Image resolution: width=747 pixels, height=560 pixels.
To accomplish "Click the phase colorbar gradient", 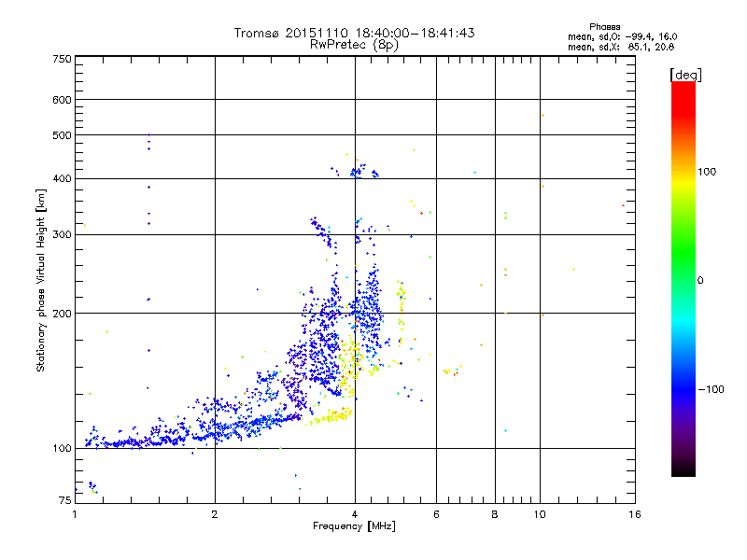I will [684, 278].
